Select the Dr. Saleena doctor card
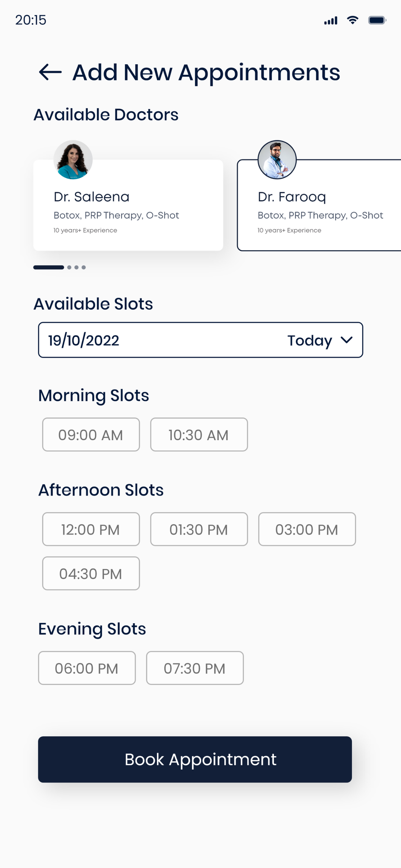This screenshot has width=401, height=868. point(128,205)
